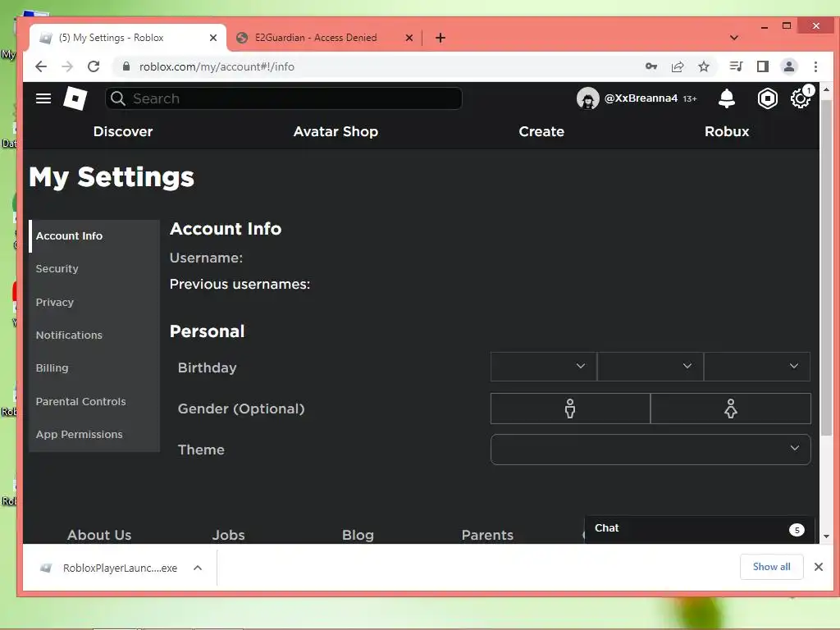Click the @XxBreanna4 username
Viewport: 840px width, 630px height.
point(641,98)
